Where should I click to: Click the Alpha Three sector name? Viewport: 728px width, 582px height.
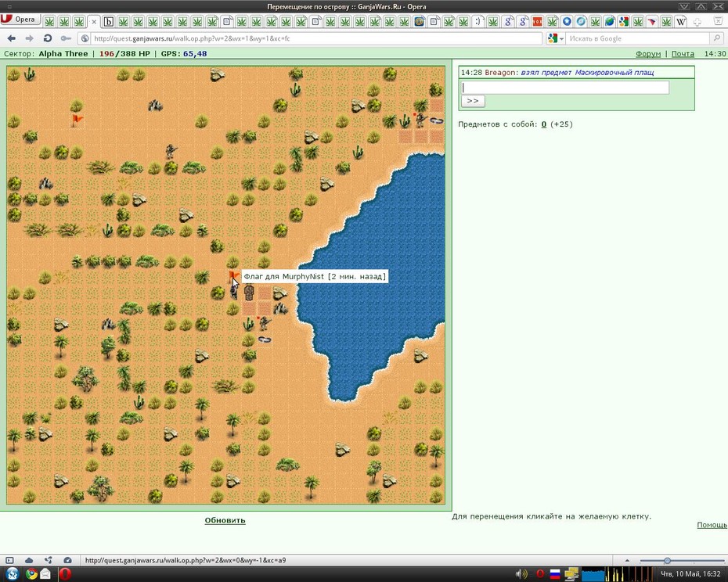pos(63,54)
